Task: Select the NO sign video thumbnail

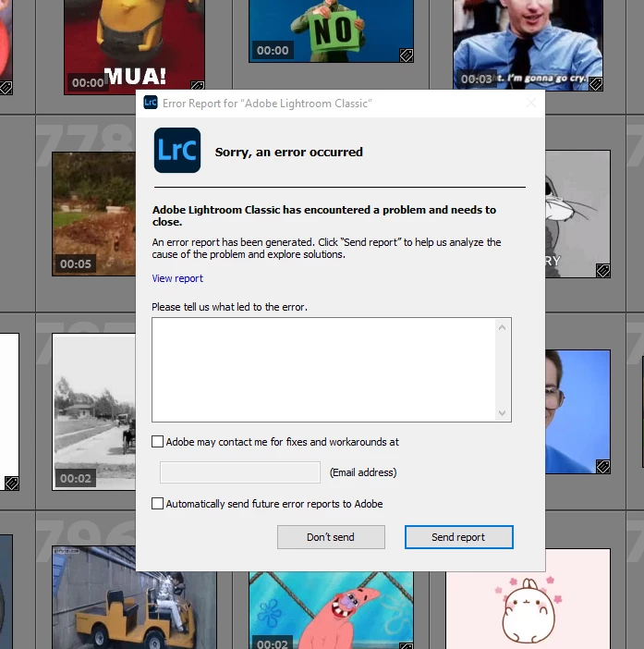Action: click(x=331, y=31)
